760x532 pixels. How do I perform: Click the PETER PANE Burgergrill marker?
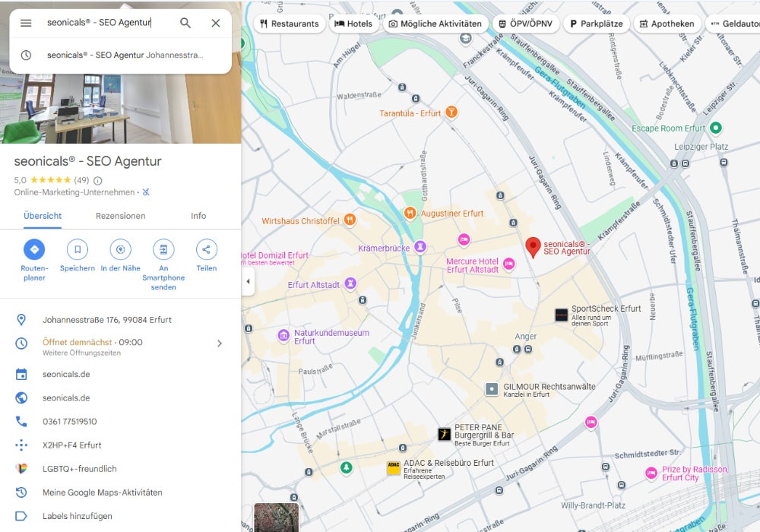point(444,434)
